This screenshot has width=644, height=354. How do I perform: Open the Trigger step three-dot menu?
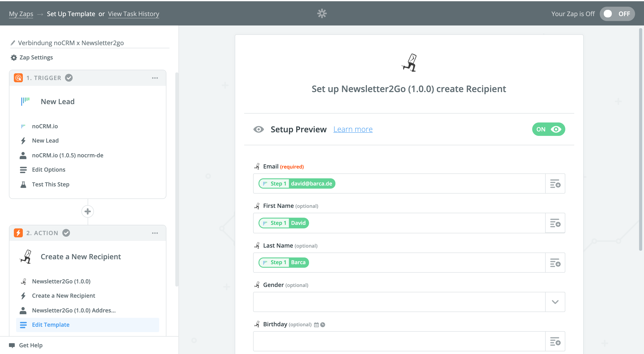(x=155, y=78)
